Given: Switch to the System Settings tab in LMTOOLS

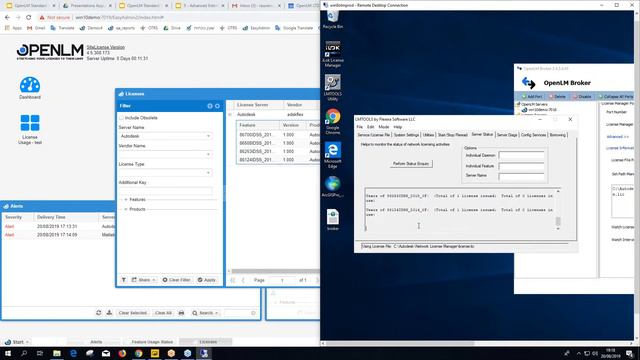Looking at the screenshot, I should 406,135.
